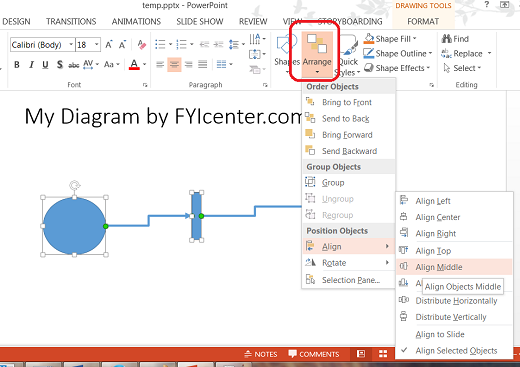Increase list indent level

point(219,44)
